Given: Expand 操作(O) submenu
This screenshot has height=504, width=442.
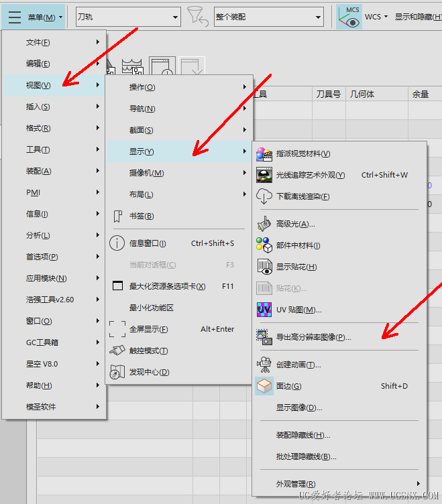Looking at the screenshot, I should (179, 87).
